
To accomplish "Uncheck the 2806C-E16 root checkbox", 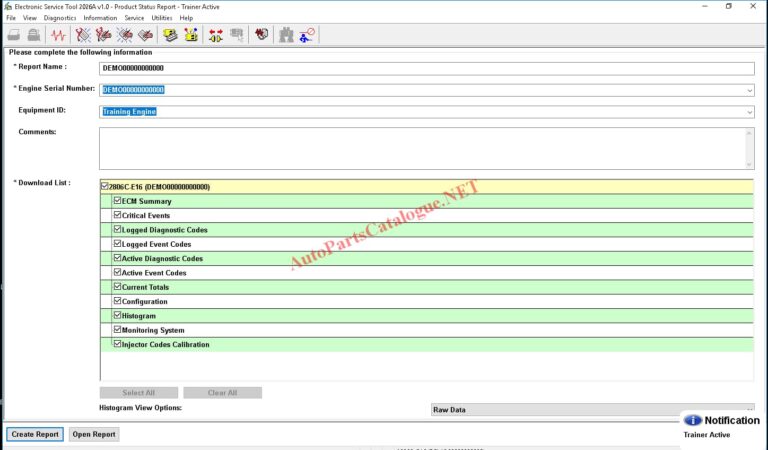I will [x=104, y=186].
